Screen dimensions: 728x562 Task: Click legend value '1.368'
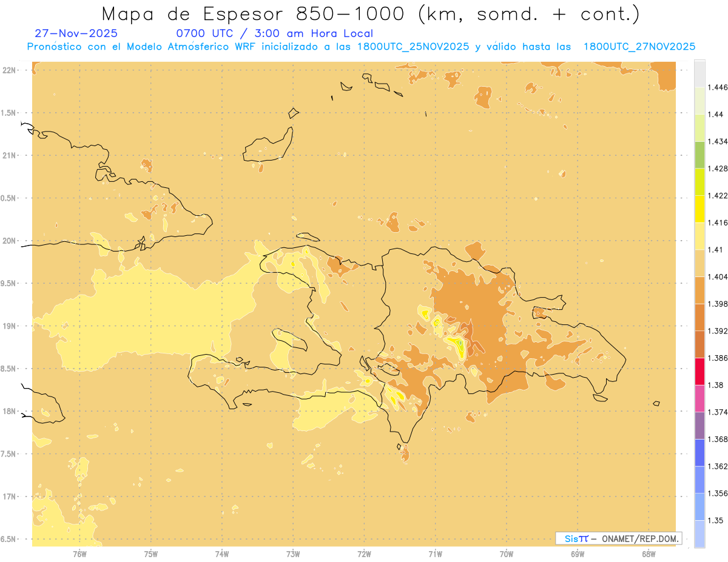click(718, 439)
